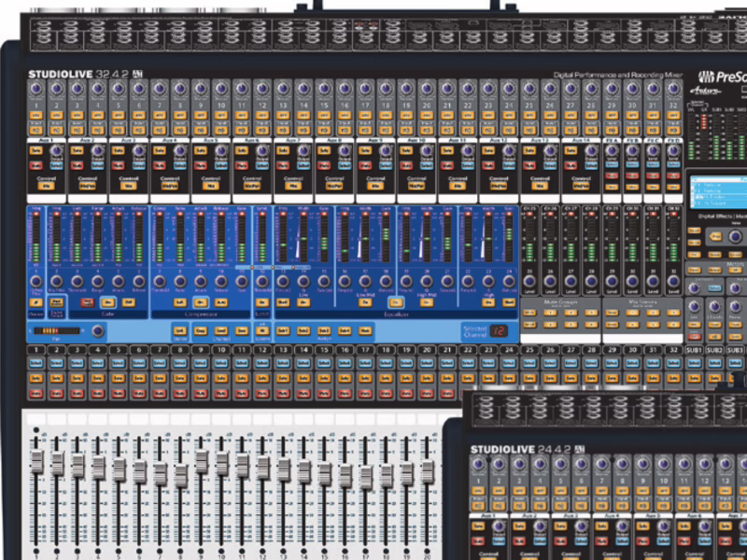Solo the Aux 8 bus
747x560 pixels.
(x=323, y=151)
